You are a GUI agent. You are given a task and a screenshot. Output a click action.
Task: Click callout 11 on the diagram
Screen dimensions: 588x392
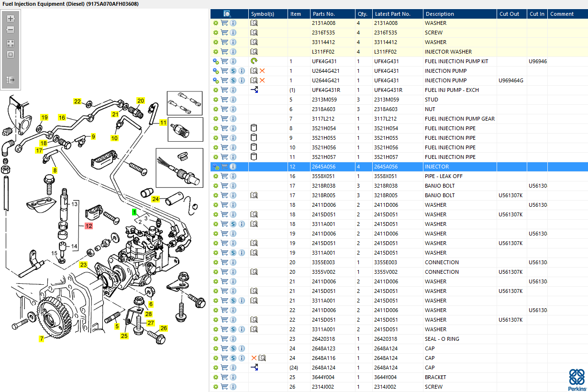tap(163, 123)
